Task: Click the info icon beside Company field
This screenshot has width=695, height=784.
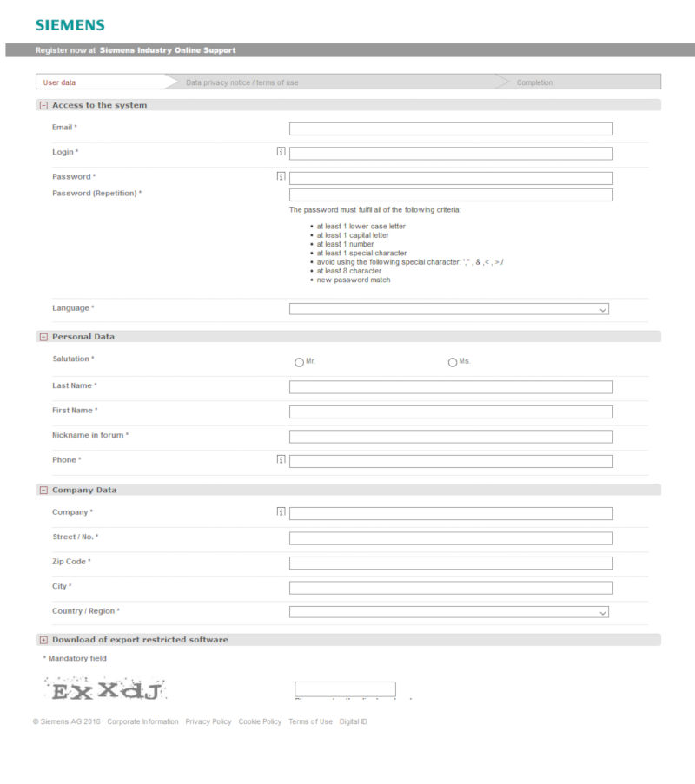Action: [281, 512]
